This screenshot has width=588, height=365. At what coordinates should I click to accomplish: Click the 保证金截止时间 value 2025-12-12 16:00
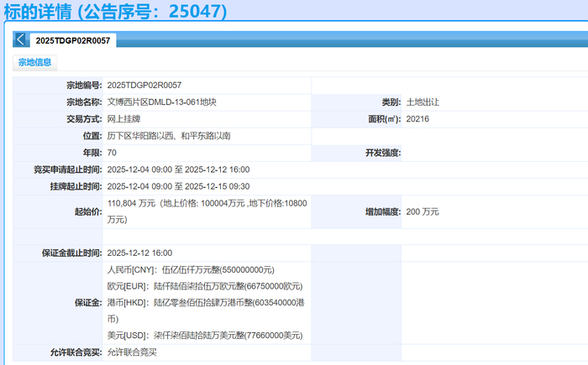point(140,253)
